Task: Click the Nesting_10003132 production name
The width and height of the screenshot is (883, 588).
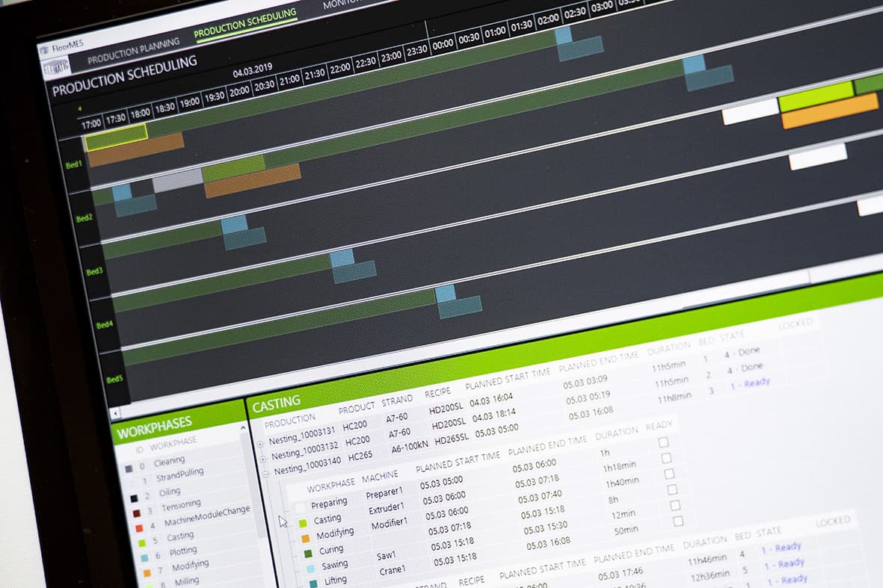Action: click(304, 450)
